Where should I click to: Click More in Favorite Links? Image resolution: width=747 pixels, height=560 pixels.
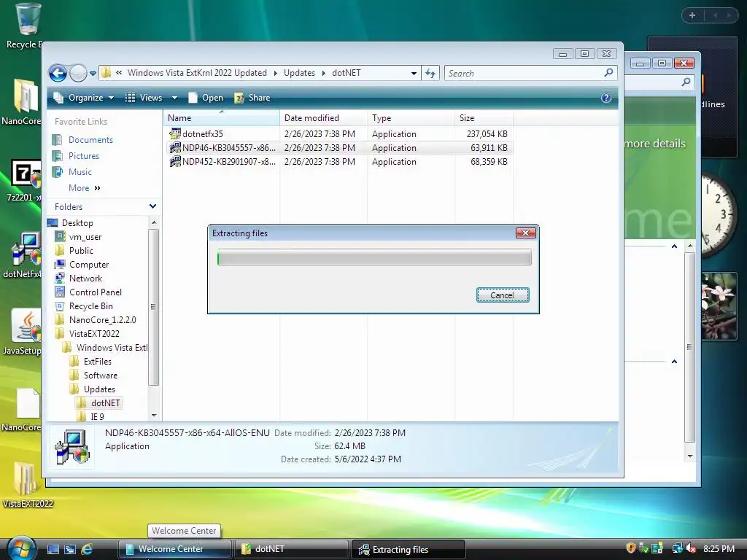(x=85, y=188)
